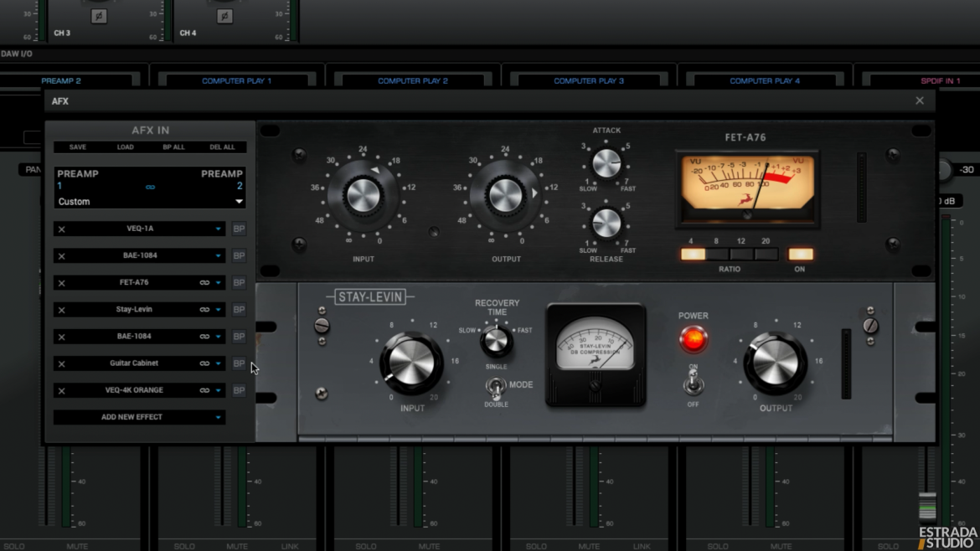Select the COMPUTER PLAY 3 channel tab
This screenshot has height=551, width=980.
point(589,80)
